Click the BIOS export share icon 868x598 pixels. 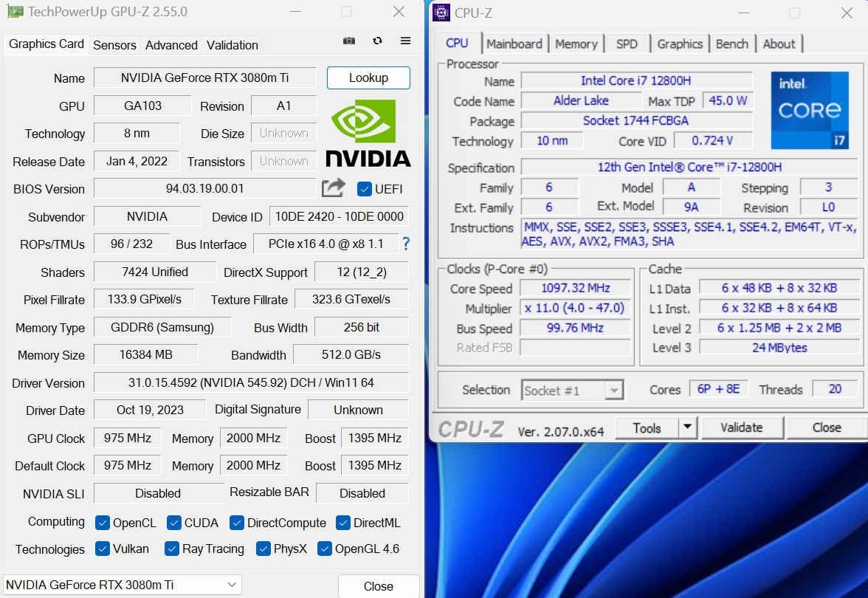(x=334, y=188)
